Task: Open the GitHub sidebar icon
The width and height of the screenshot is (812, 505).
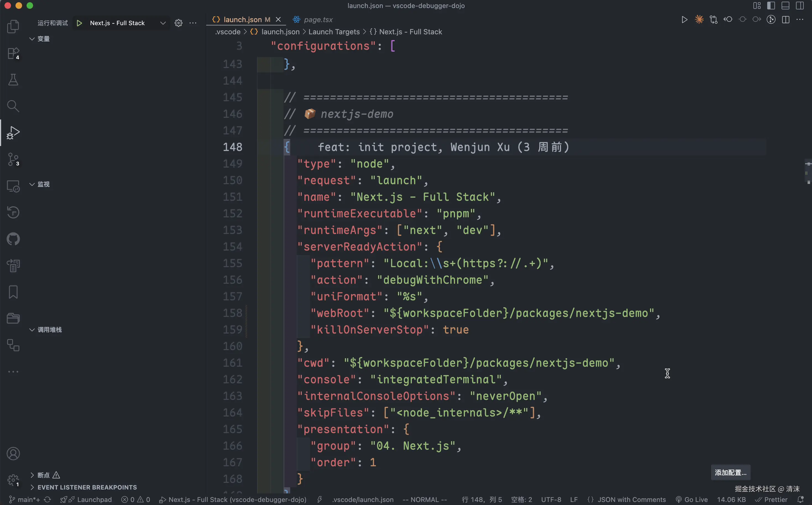Action: 13,239
